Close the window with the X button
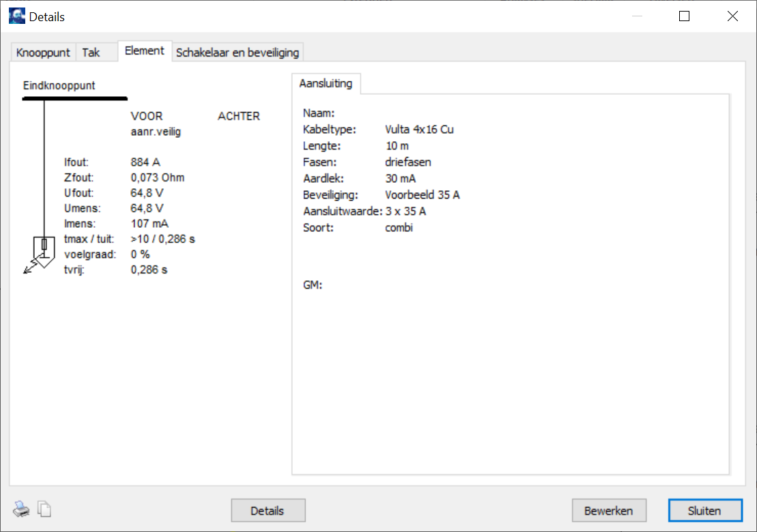Viewport: 757px width, 532px height. [732, 16]
